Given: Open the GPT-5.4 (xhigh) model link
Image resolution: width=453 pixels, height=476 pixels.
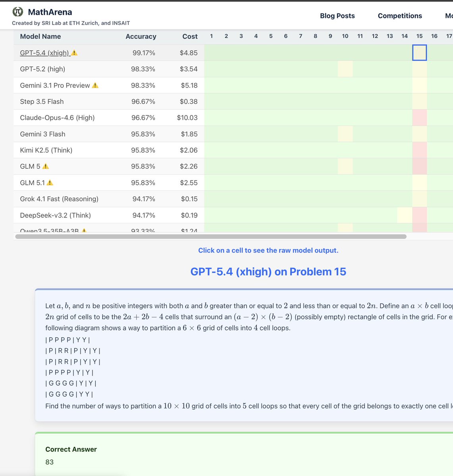Looking at the screenshot, I should pos(44,53).
